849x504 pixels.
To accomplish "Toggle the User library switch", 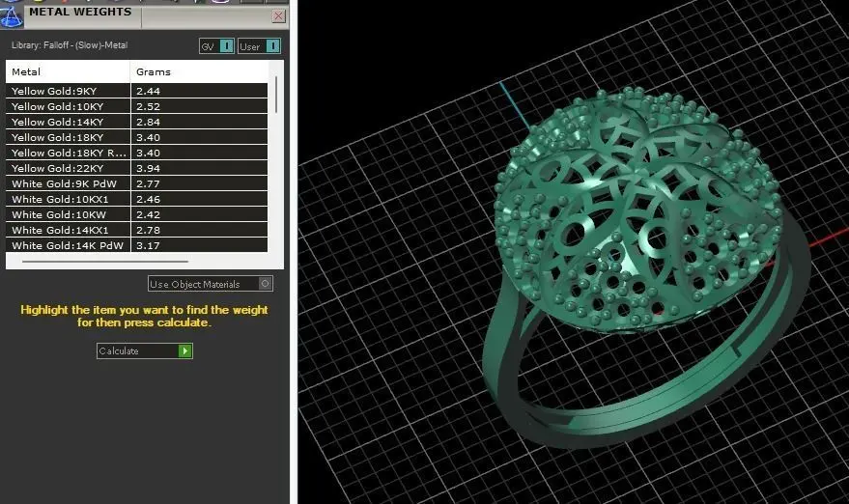I will tap(259, 46).
